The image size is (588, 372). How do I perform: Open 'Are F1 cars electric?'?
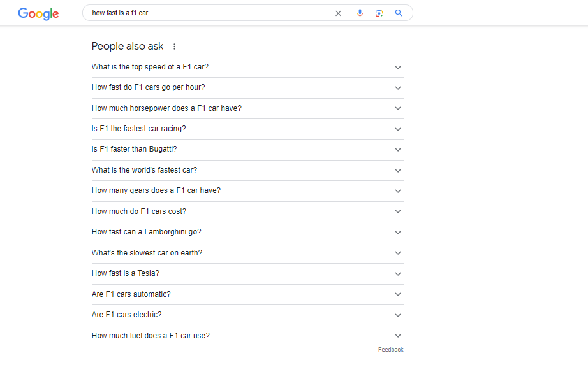pyautogui.click(x=126, y=315)
